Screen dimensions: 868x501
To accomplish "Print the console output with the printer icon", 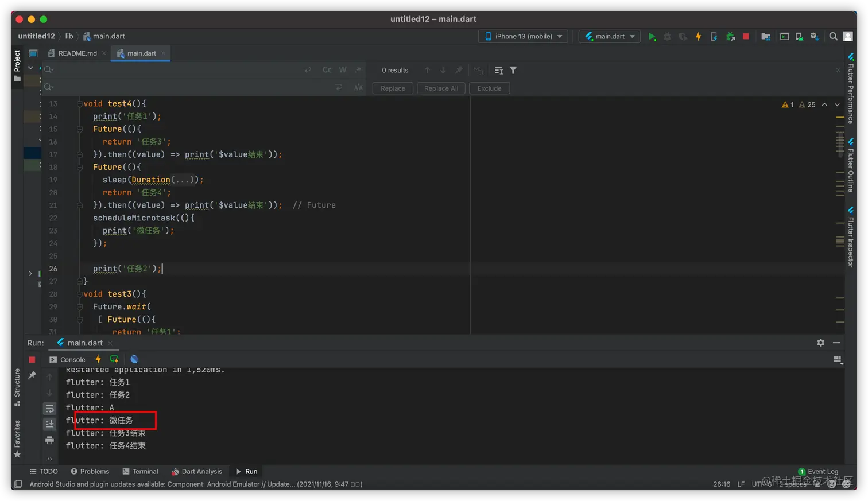I will click(x=49, y=440).
